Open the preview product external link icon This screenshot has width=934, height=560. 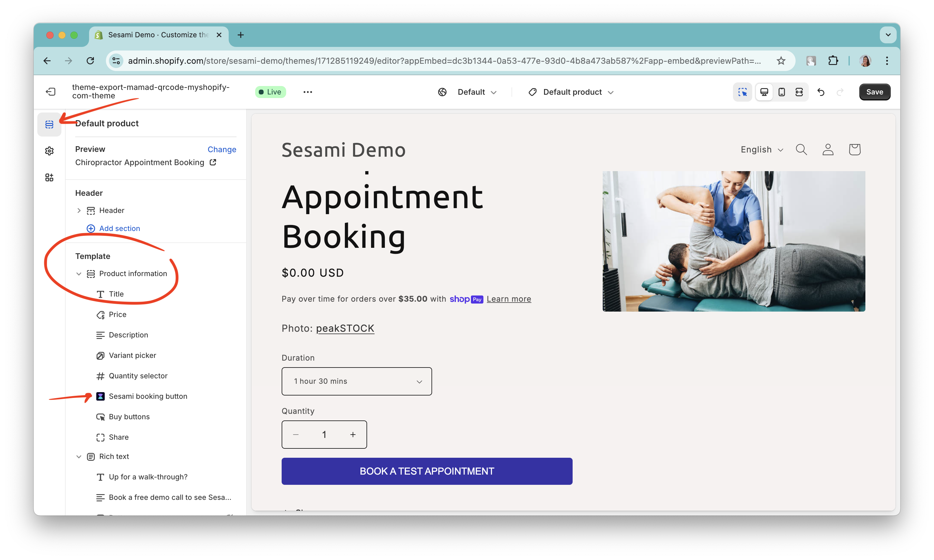coord(213,162)
